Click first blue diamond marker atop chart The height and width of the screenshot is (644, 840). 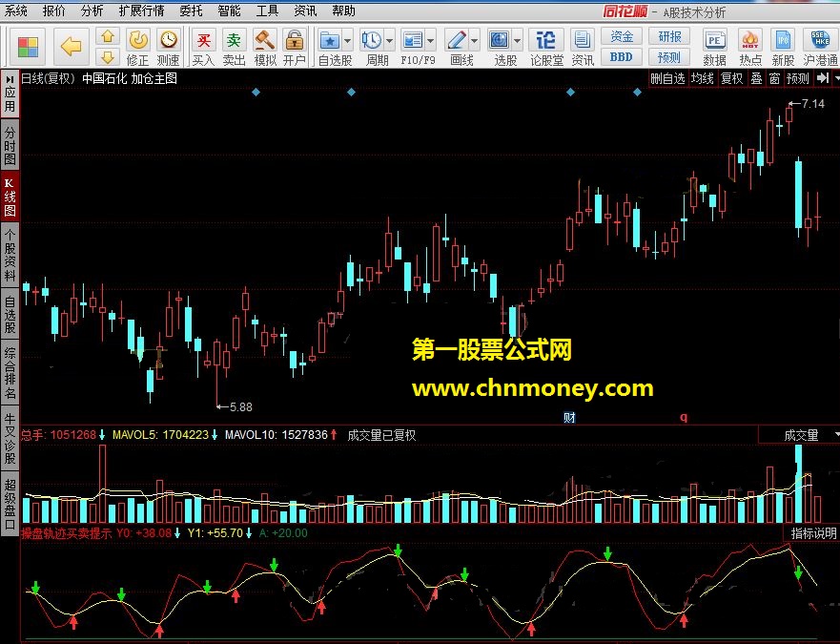coord(256,93)
